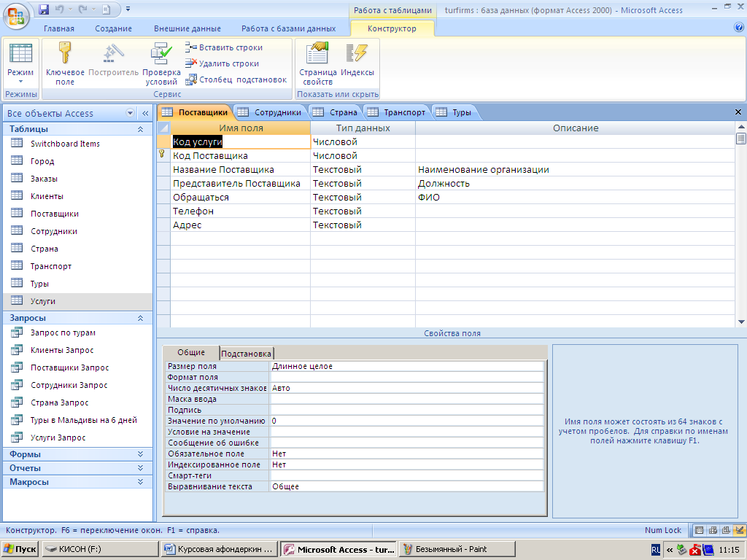Open the Microsoft Access help icon
The height and width of the screenshot is (560, 747).
pyautogui.click(x=738, y=28)
